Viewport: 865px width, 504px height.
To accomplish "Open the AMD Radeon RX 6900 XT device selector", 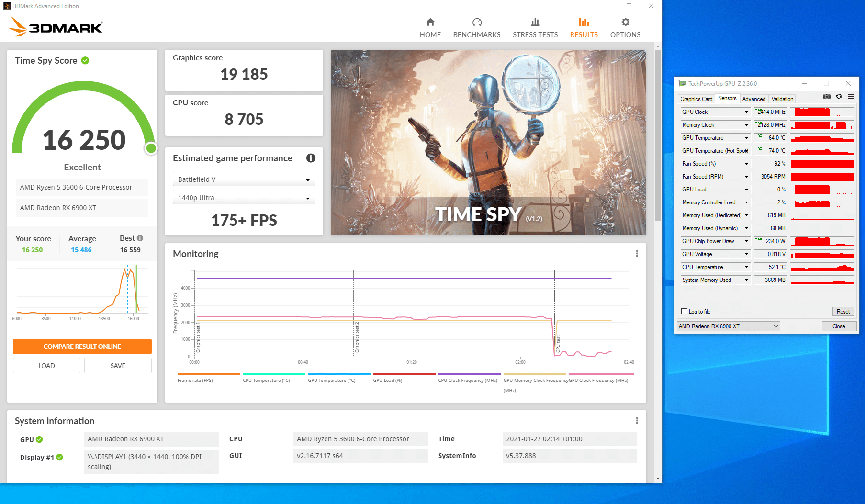I will click(729, 326).
